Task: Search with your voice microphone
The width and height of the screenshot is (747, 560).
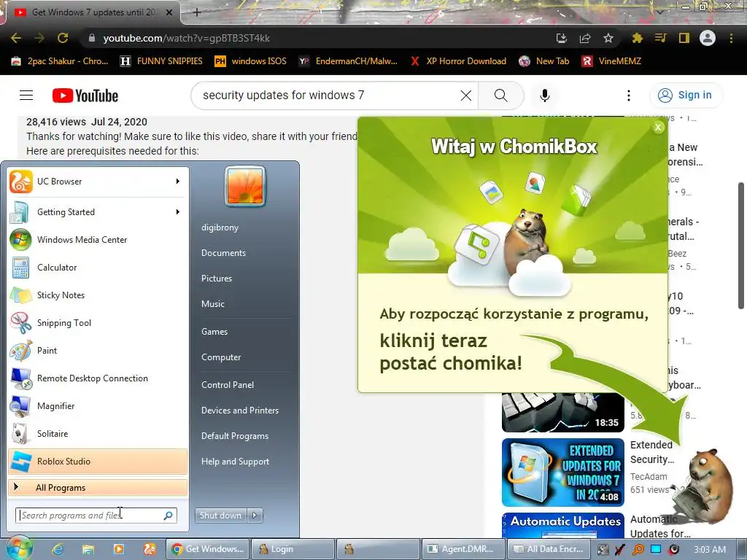Action: 545,96
